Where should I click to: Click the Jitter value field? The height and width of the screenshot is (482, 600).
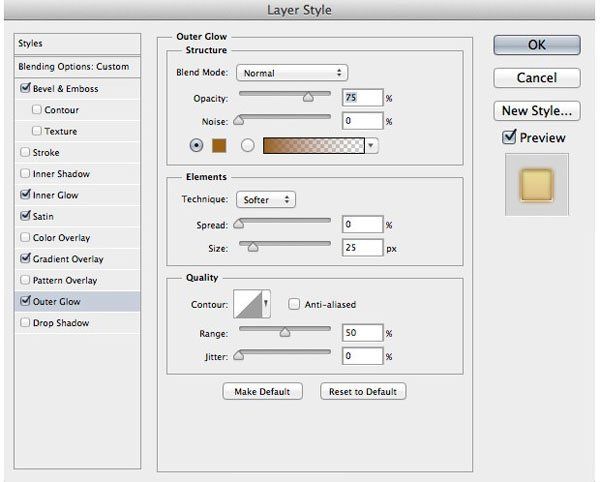(x=362, y=356)
